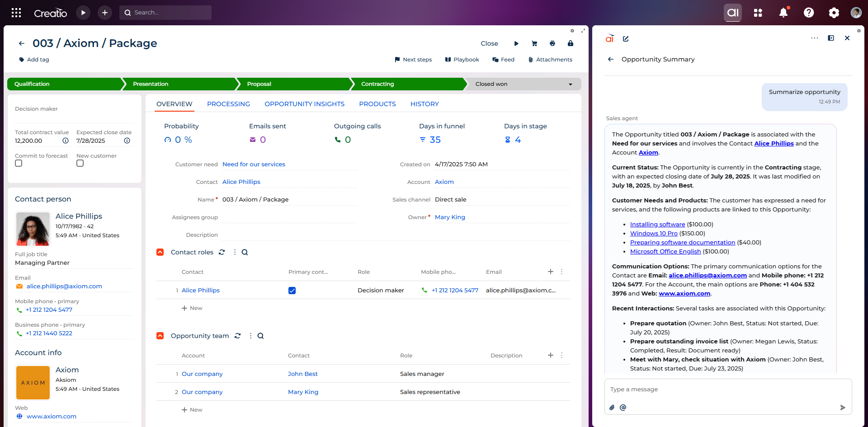Viewport: 868px width, 427px height.
Task: Select the Contracting stage
Action: click(x=409, y=84)
